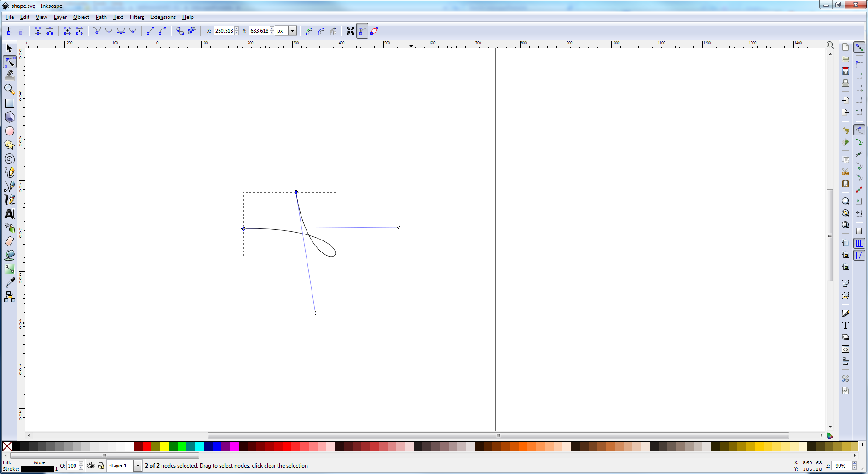
Task: Choose the Dropper color picker tool
Action: tap(9, 283)
